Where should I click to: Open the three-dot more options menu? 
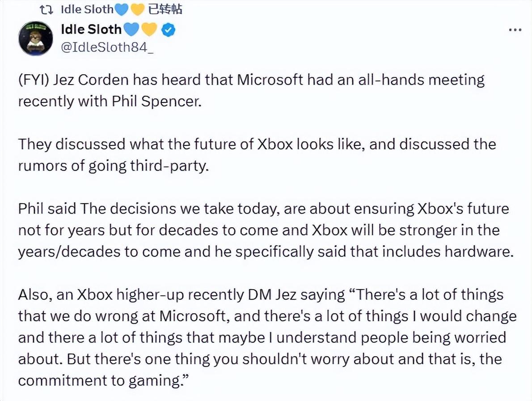pyautogui.click(x=515, y=30)
